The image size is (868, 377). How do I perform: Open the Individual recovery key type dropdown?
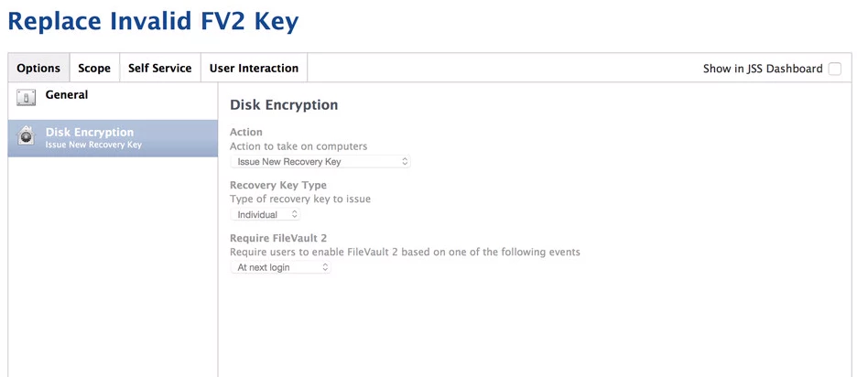point(266,214)
